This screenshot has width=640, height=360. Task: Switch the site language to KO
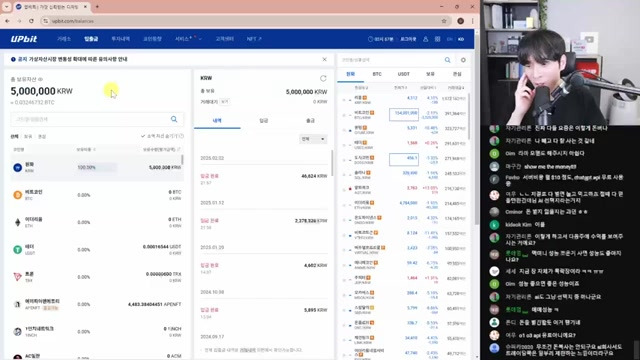(x=461, y=39)
